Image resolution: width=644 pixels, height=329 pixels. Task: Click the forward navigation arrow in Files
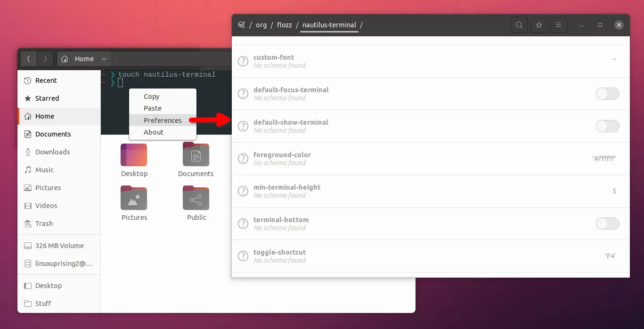45,59
